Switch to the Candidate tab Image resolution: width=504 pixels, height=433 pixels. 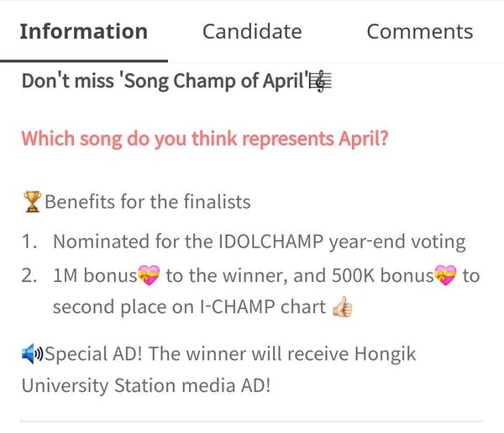(252, 32)
